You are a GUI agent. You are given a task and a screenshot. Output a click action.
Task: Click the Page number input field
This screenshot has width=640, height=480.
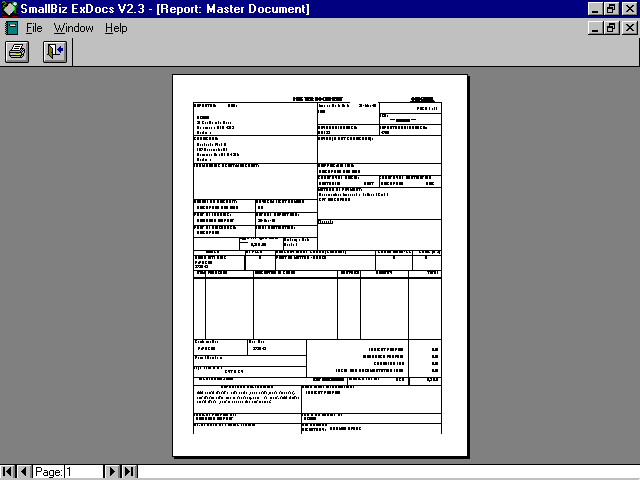point(82,471)
